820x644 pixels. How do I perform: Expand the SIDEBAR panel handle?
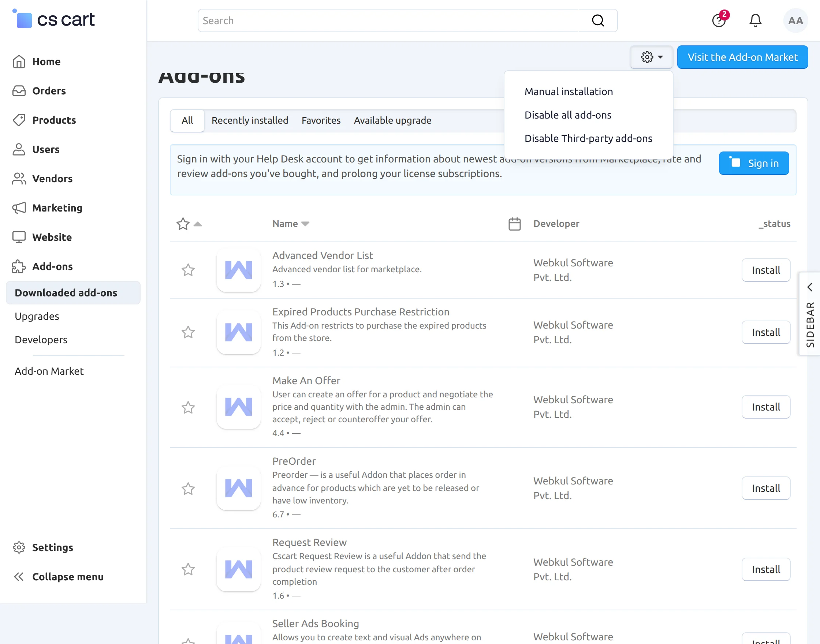[x=810, y=314]
